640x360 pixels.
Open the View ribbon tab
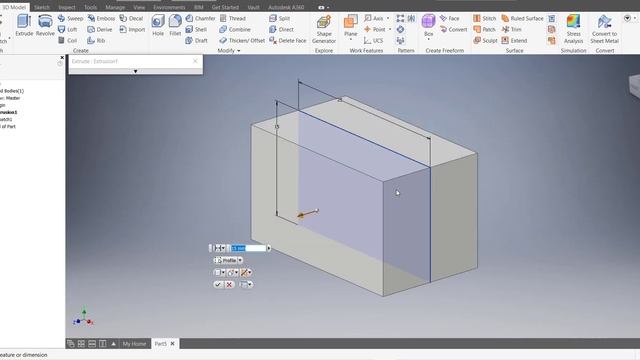[139, 7]
